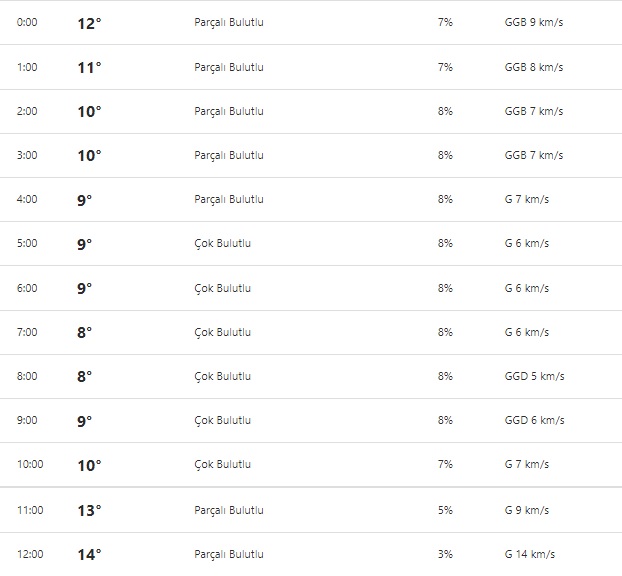
Task: Click the GGB 9 km/s wind value
Action: (x=534, y=22)
